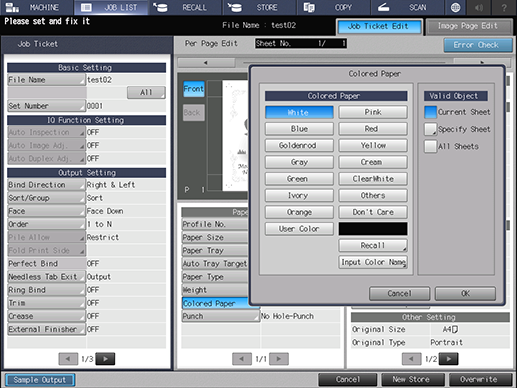Open Bind Direction setting
This screenshot has height=388, width=517.
(46, 185)
